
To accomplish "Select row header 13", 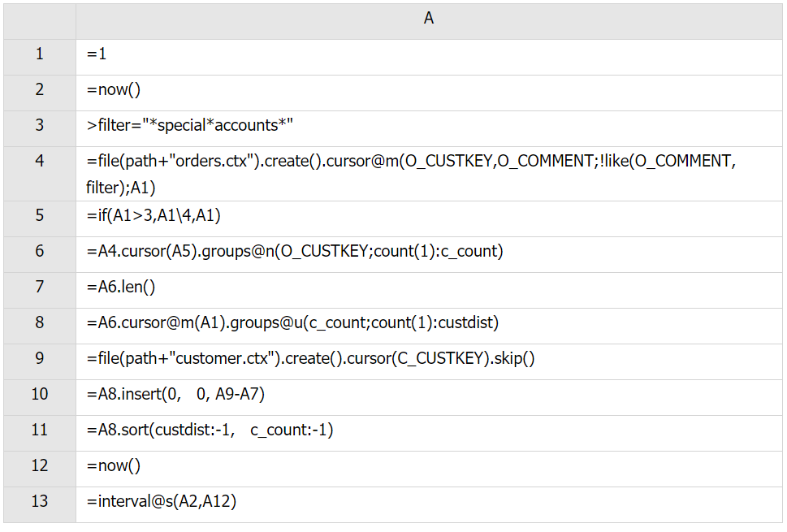I will (x=40, y=501).
